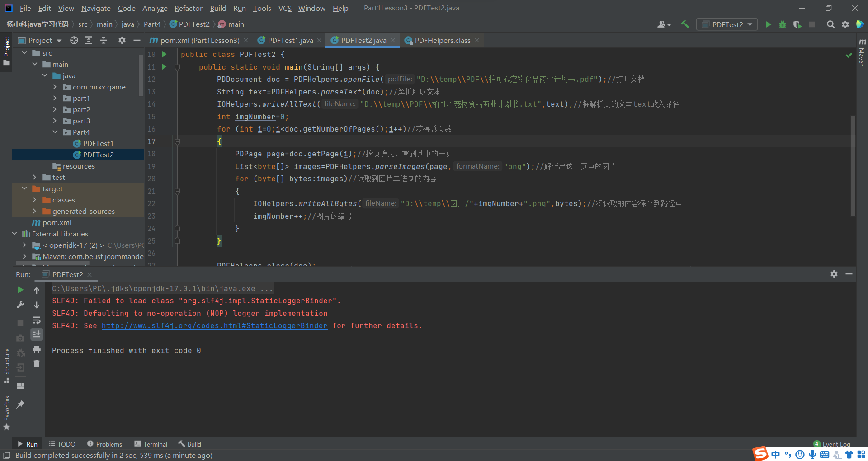The height and width of the screenshot is (461, 868).
Task: Click the Debug bug icon in toolbar
Action: point(783,24)
